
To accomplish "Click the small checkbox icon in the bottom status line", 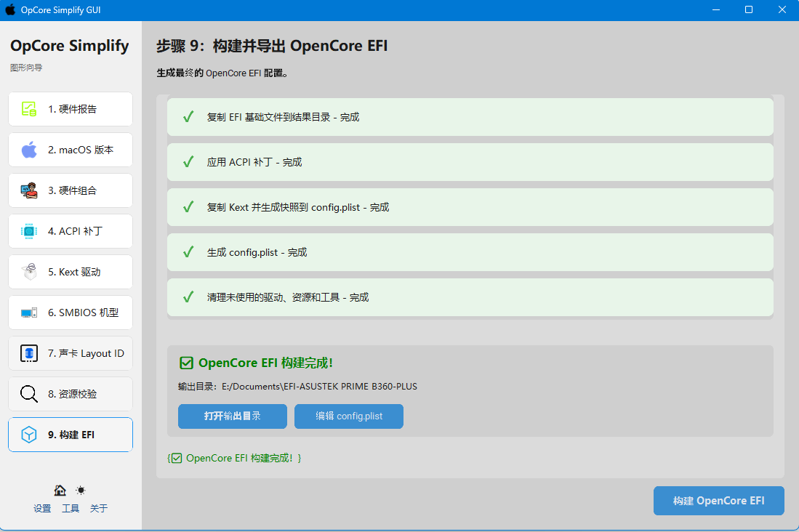I will click(177, 458).
